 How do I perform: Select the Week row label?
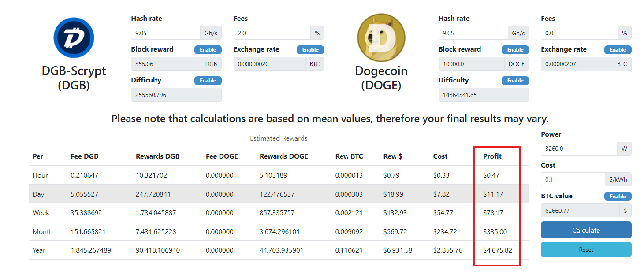tap(41, 213)
